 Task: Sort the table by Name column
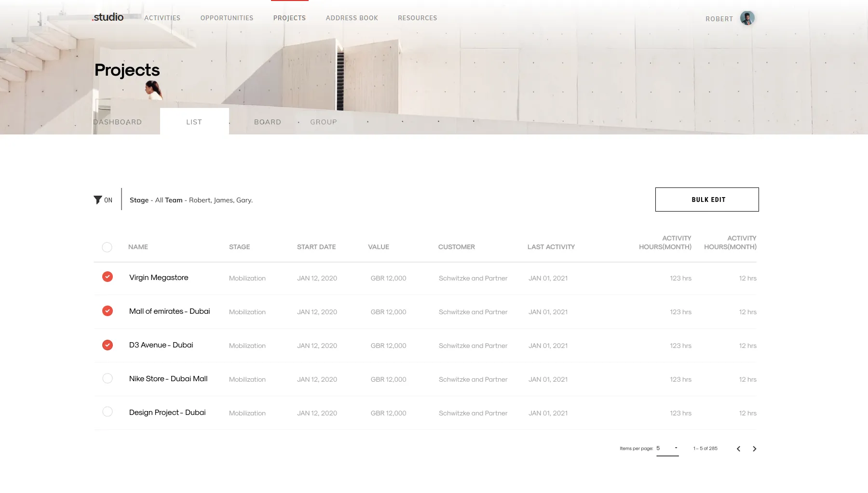(137, 246)
